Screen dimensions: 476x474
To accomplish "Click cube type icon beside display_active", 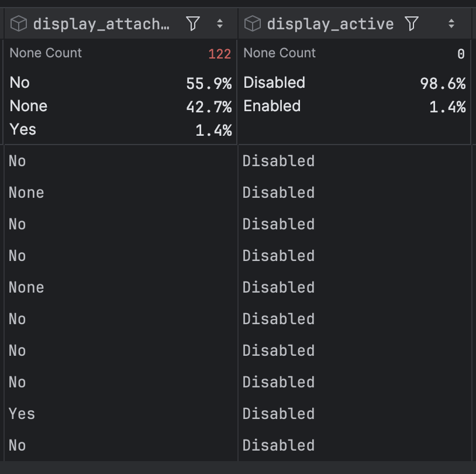I will pyautogui.click(x=253, y=23).
